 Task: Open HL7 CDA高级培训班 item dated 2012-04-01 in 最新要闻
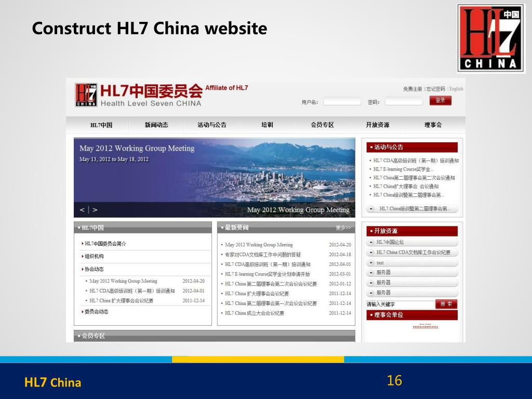coord(268,264)
